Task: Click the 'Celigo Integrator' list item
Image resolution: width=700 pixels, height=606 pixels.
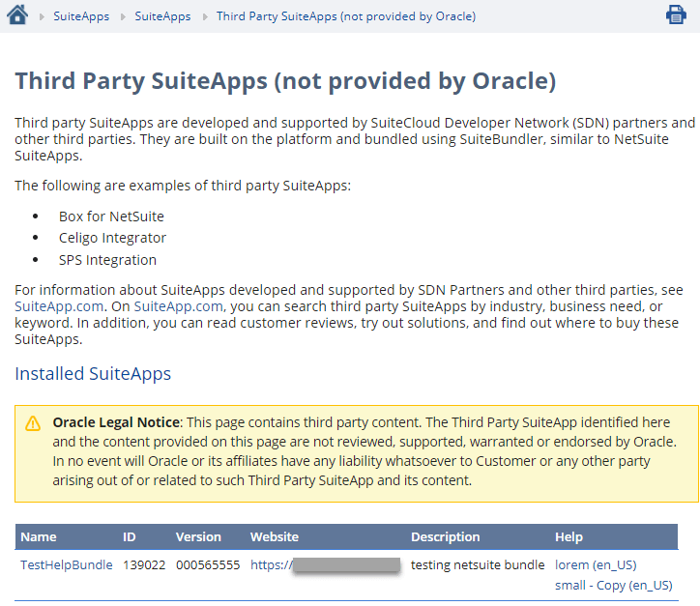Action: tap(112, 238)
